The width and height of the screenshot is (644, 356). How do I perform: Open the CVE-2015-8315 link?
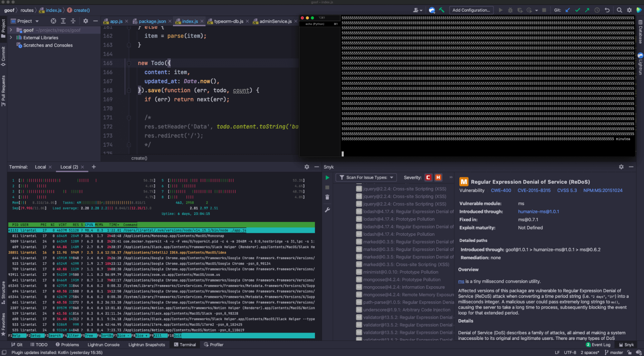[x=534, y=190]
